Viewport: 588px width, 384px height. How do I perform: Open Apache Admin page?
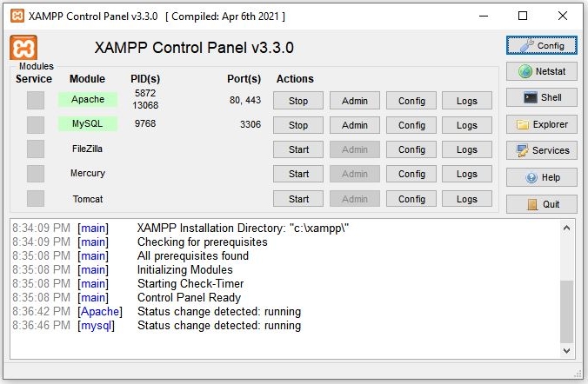click(355, 101)
